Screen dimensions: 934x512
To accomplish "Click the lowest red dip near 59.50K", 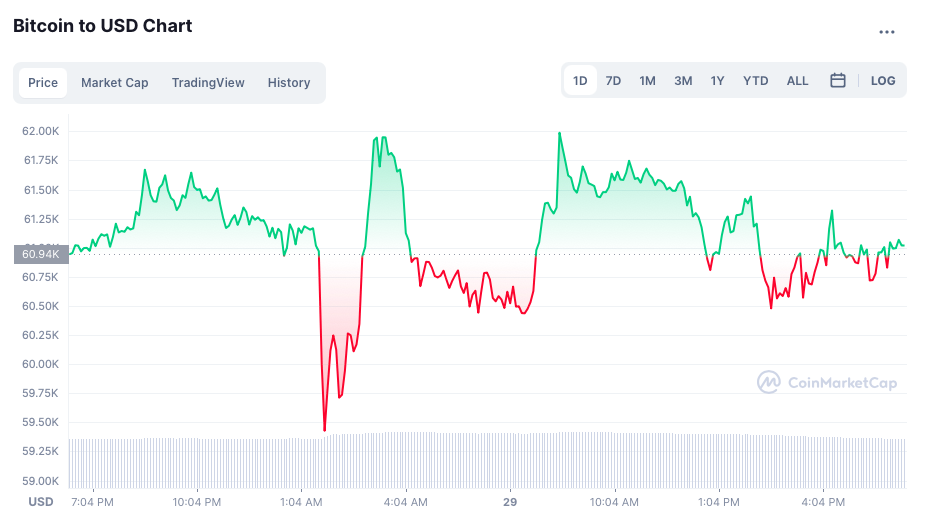I will 324,429.
